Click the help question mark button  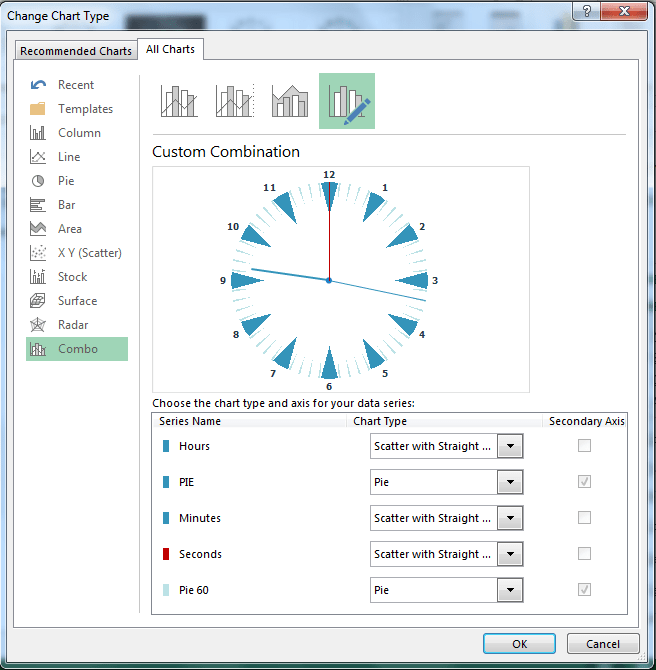coord(586,11)
